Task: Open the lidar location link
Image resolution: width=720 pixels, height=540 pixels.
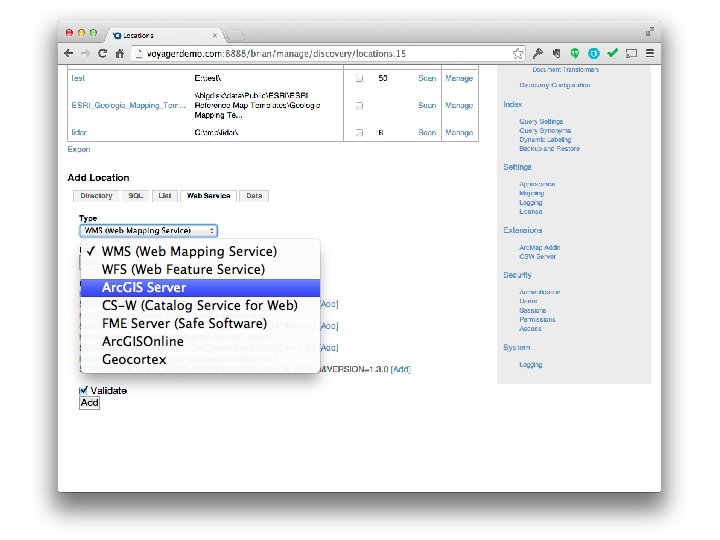Action: pyautogui.click(x=79, y=132)
